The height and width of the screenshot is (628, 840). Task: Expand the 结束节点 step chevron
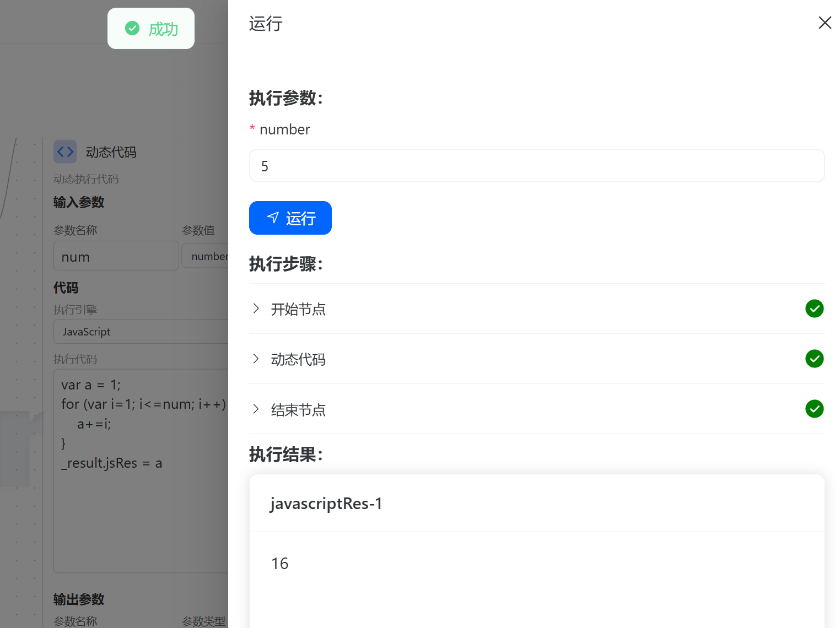click(256, 409)
